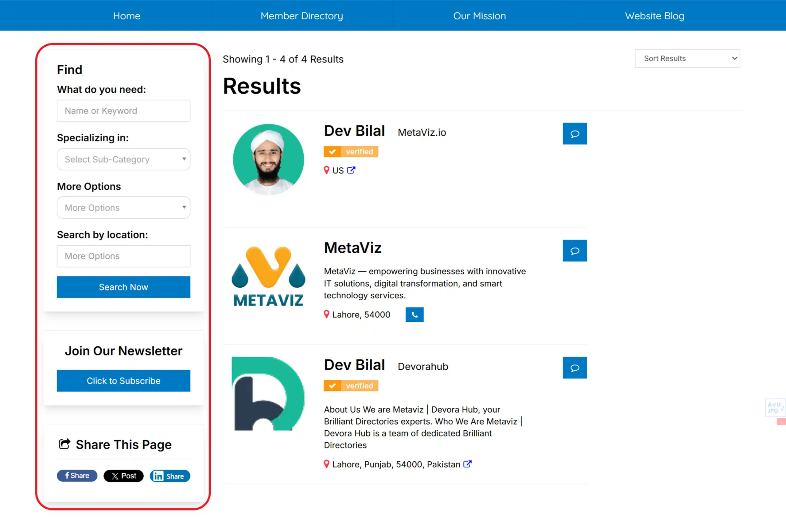The image size is (786, 532).
Task: Open the METAVIZ logo thumbnail
Action: point(268,277)
